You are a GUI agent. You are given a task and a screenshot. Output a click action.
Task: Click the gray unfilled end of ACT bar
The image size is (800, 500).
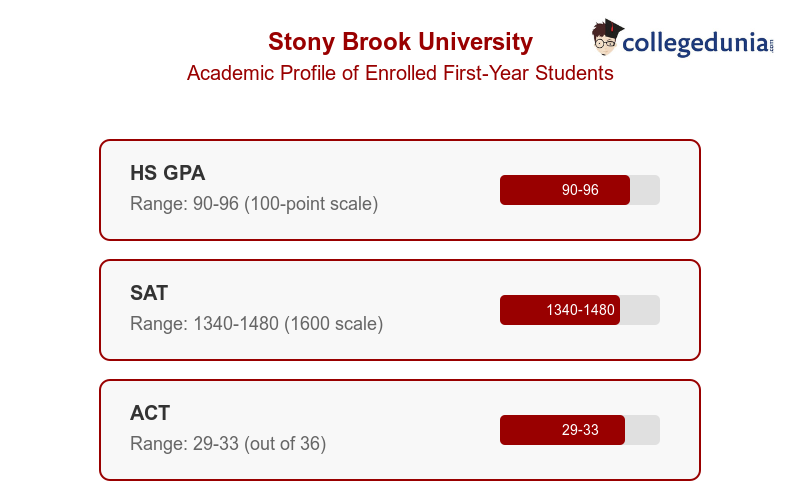[643, 430]
